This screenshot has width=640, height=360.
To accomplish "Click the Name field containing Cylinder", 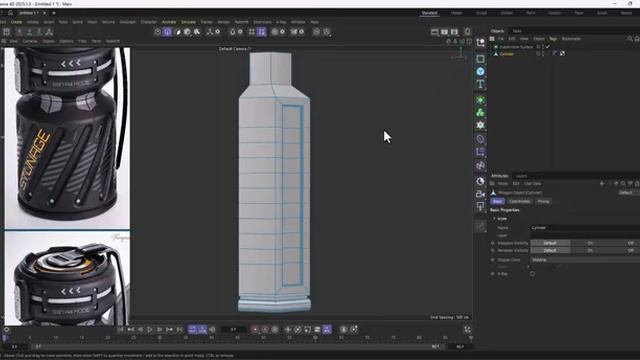I will 585,228.
